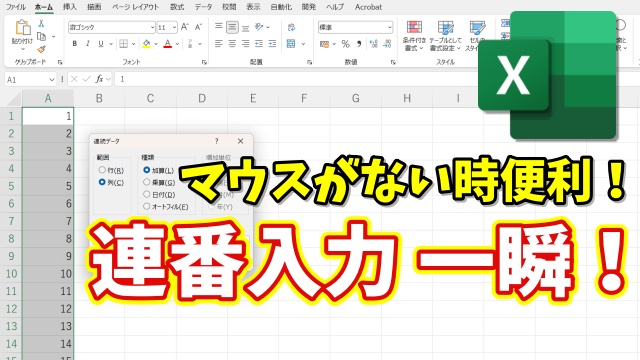
Task: Click the Decrease Font Size icon
Action: [198, 27]
